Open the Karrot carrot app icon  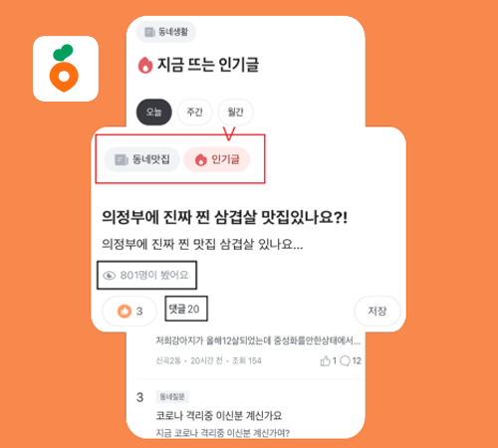tap(66, 69)
